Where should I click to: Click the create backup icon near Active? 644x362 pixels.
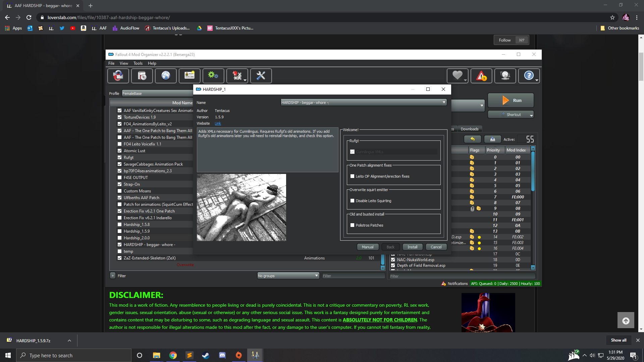tap(493, 139)
